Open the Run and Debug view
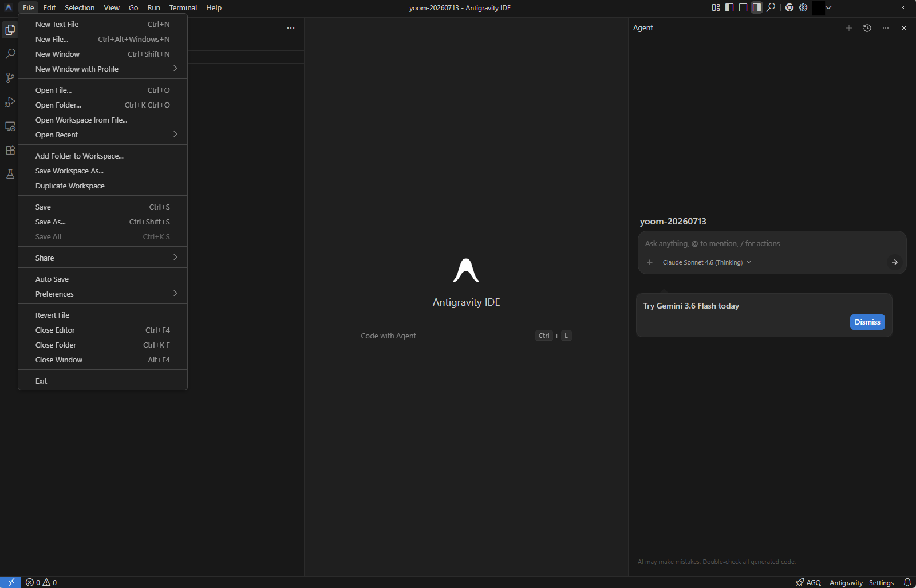Viewport: 916px width, 588px height. pos(10,102)
